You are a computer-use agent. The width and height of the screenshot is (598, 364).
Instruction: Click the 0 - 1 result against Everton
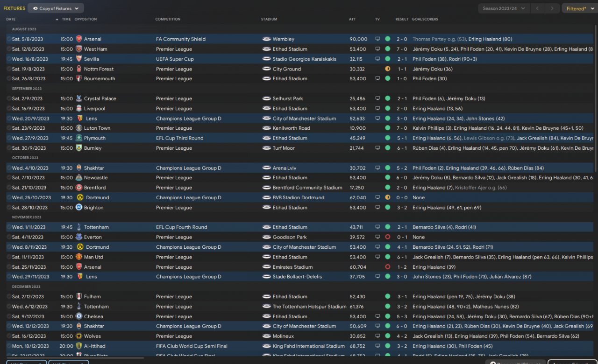pos(402,237)
